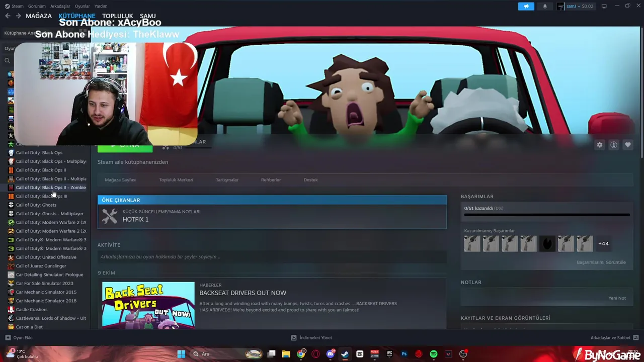
Task: Show the +44 remaining achievements
Action: [603, 243]
